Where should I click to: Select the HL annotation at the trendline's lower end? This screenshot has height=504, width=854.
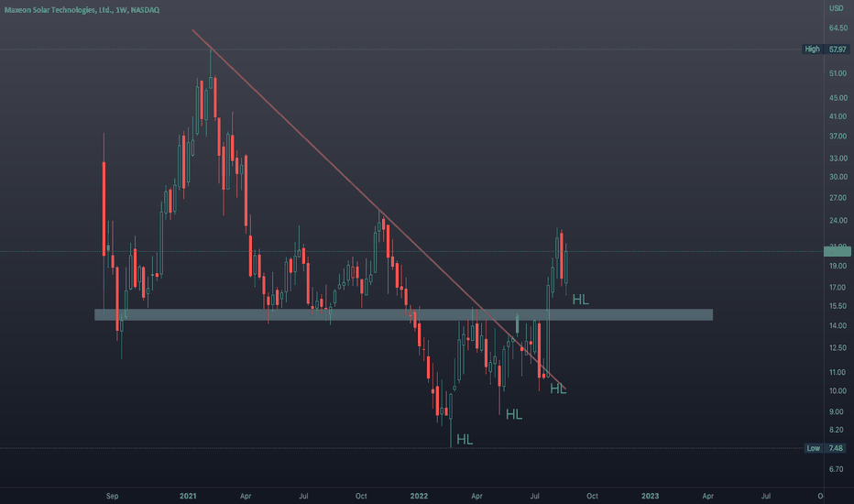558,389
